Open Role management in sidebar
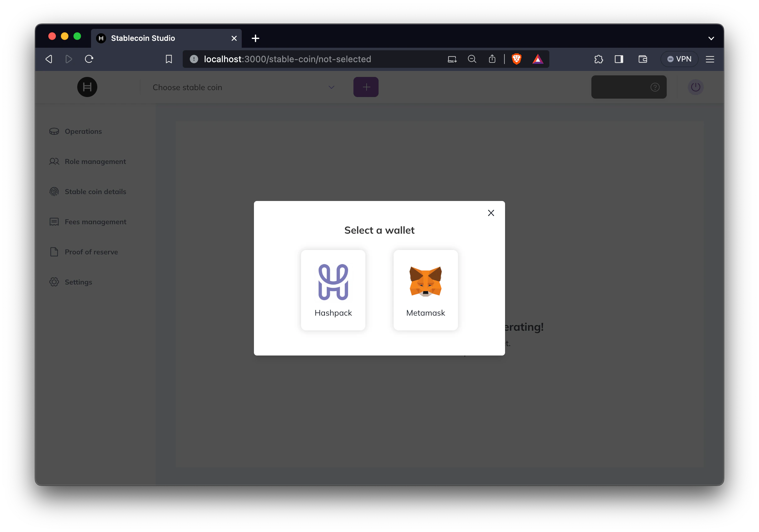Screen dimensions: 759x532 [95, 161]
